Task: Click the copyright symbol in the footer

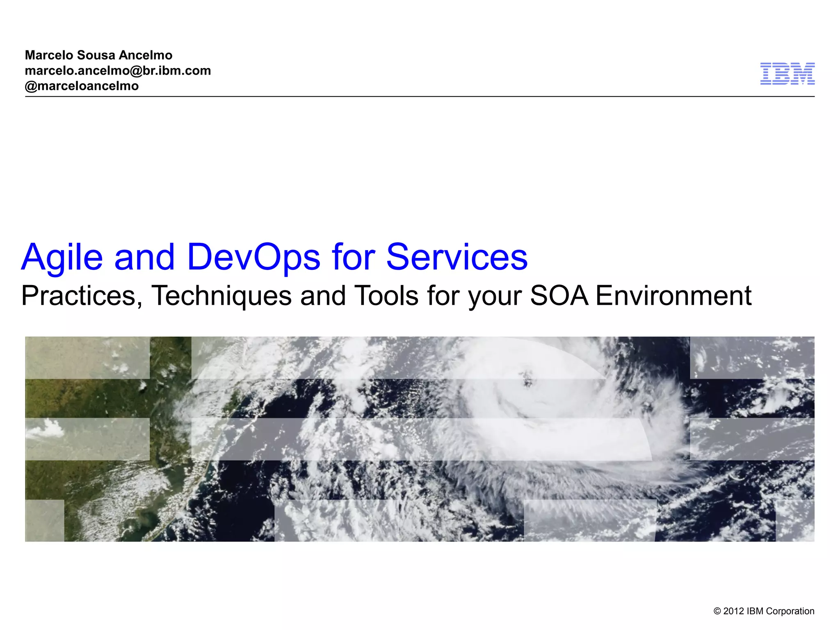Action: click(717, 611)
